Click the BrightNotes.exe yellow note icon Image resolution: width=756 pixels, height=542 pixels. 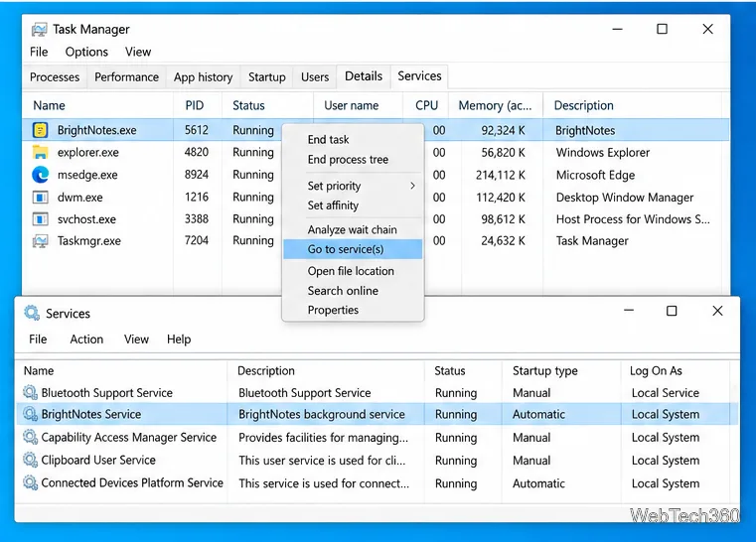(40, 130)
